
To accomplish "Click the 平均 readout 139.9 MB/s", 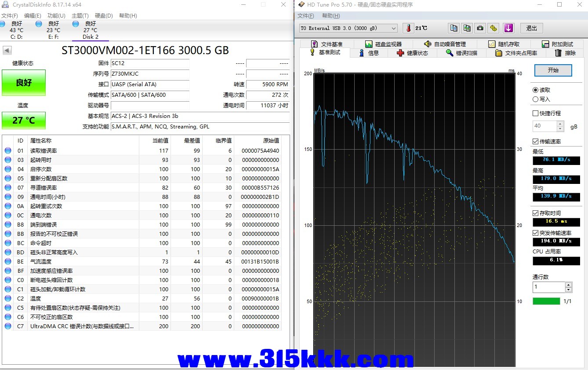I will [x=556, y=197].
